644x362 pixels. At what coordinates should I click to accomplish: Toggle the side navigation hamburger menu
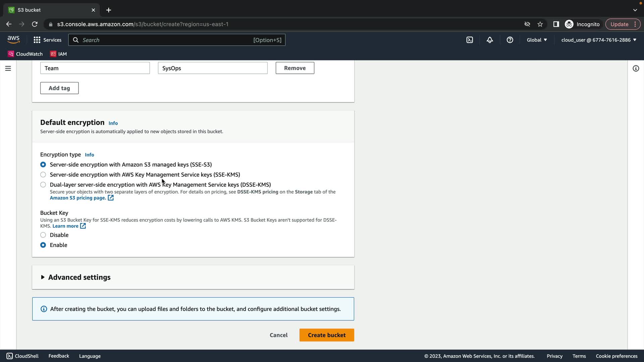(8, 68)
